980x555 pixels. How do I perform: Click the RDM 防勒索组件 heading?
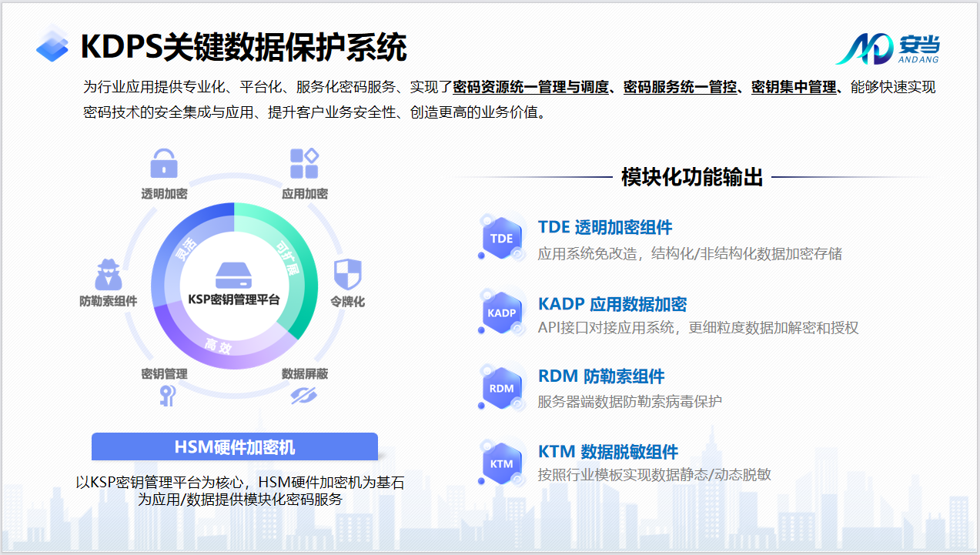tap(601, 376)
